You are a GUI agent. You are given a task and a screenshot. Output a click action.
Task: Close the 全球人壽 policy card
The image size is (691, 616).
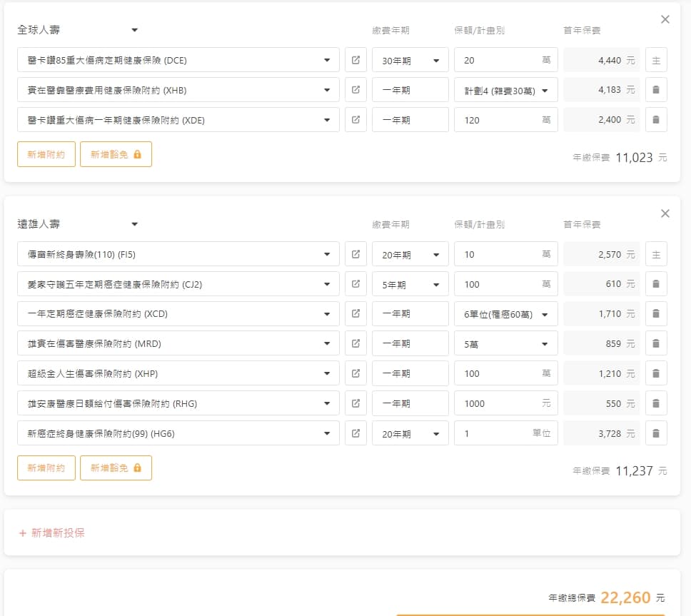(x=665, y=19)
